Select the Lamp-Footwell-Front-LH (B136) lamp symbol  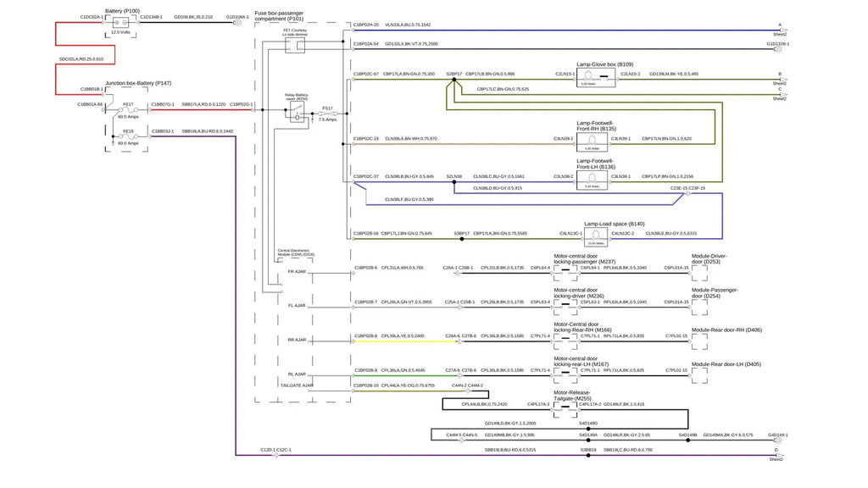pos(592,180)
